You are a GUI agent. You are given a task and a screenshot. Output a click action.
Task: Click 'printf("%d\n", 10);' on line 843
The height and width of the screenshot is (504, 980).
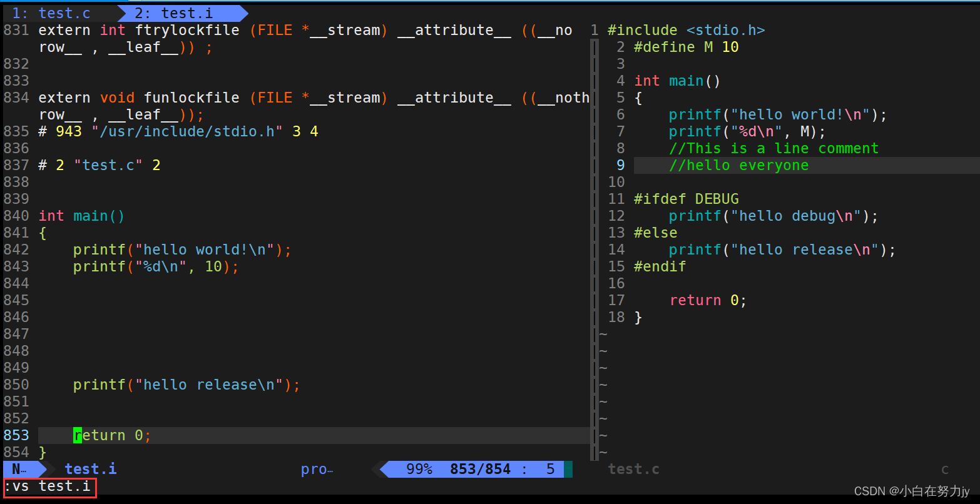156,266
